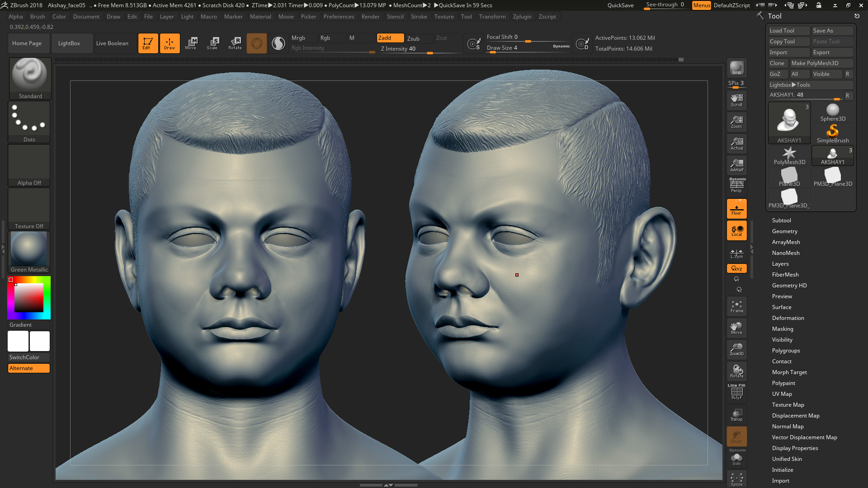The image size is (868, 488).
Task: Activate the Frame icon on right shelf
Action: click(x=736, y=306)
